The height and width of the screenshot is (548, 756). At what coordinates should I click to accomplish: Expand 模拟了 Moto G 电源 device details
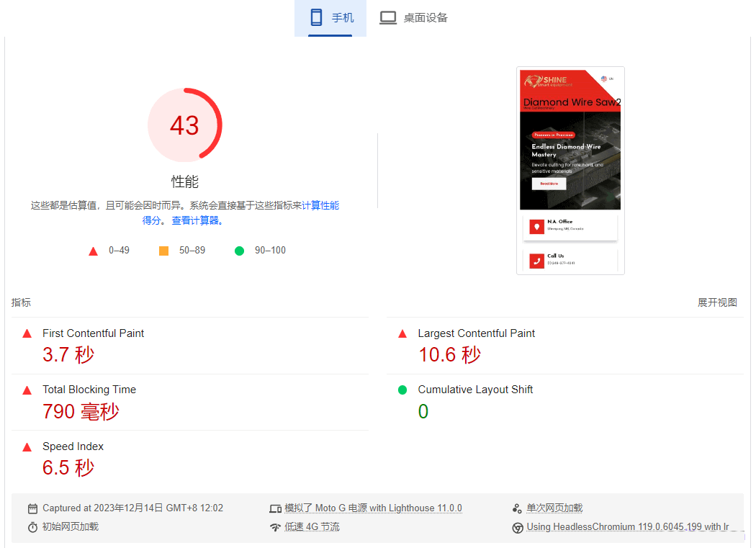(x=373, y=508)
